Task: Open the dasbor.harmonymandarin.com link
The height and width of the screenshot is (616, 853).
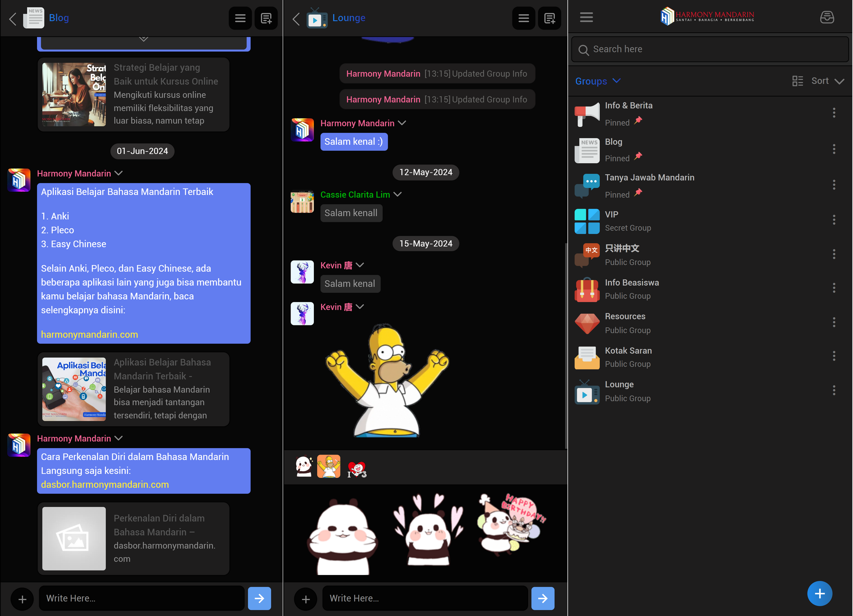Action: [x=105, y=484]
